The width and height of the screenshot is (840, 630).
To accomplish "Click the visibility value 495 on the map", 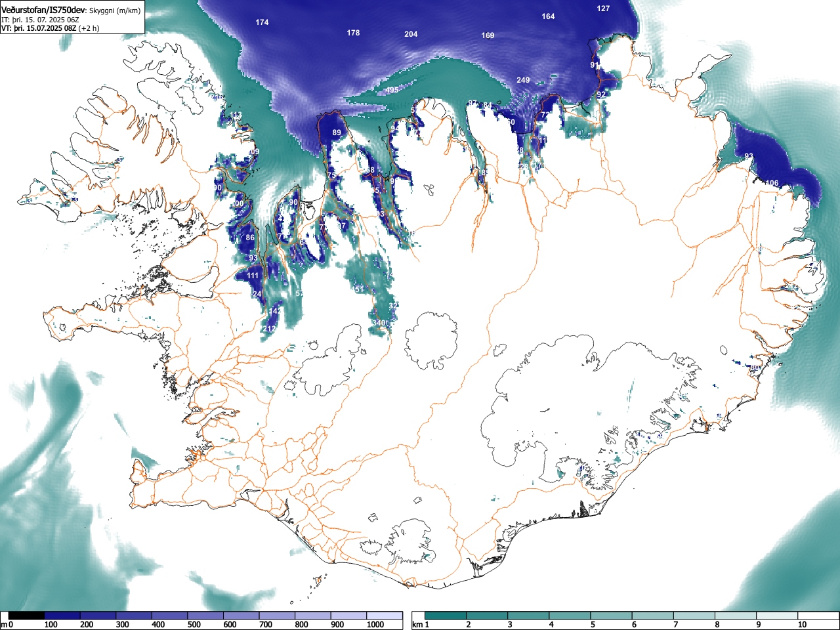I will tap(392, 90).
